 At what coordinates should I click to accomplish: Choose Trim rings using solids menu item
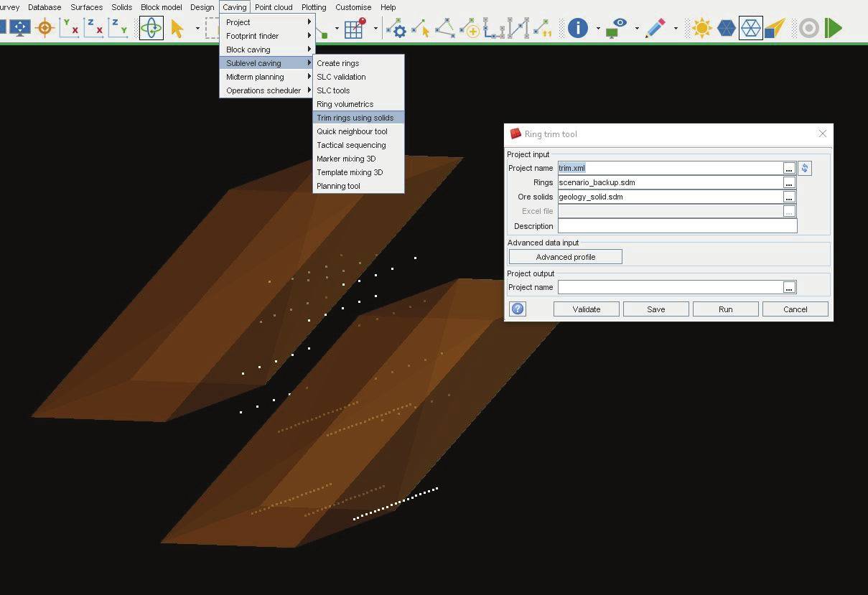(x=355, y=118)
